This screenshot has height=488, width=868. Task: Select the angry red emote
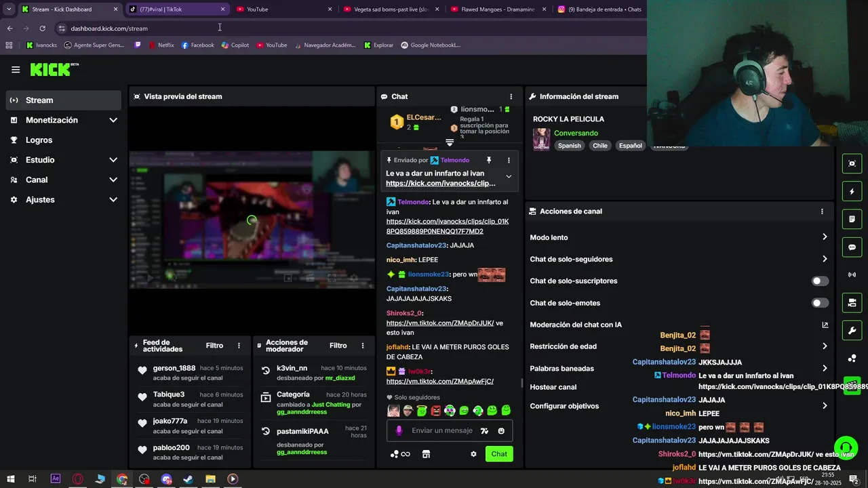coord(436,411)
